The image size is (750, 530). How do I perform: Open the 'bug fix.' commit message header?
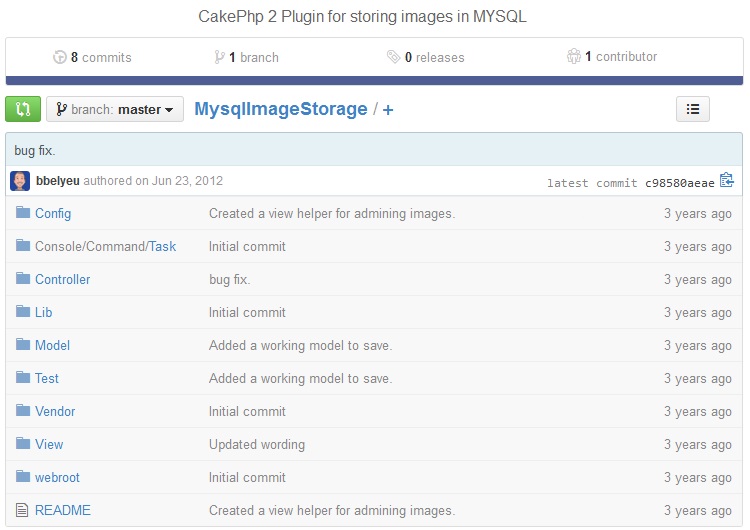click(x=35, y=151)
